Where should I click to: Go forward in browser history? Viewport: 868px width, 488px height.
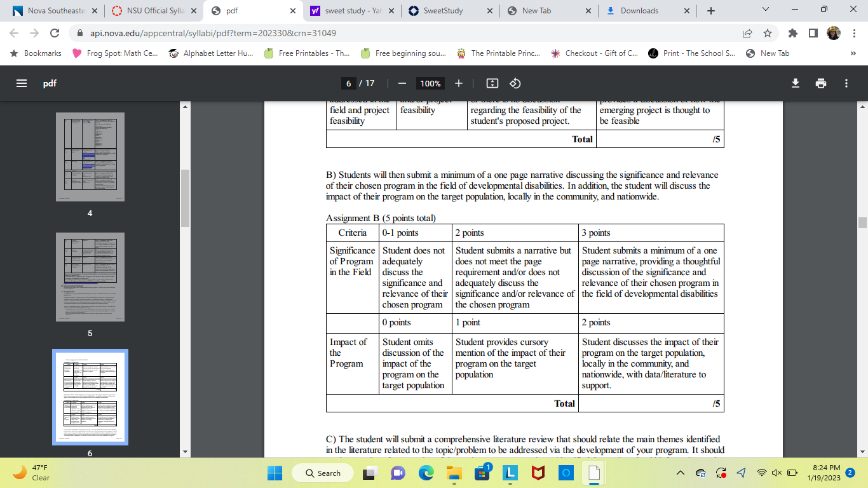(x=34, y=33)
